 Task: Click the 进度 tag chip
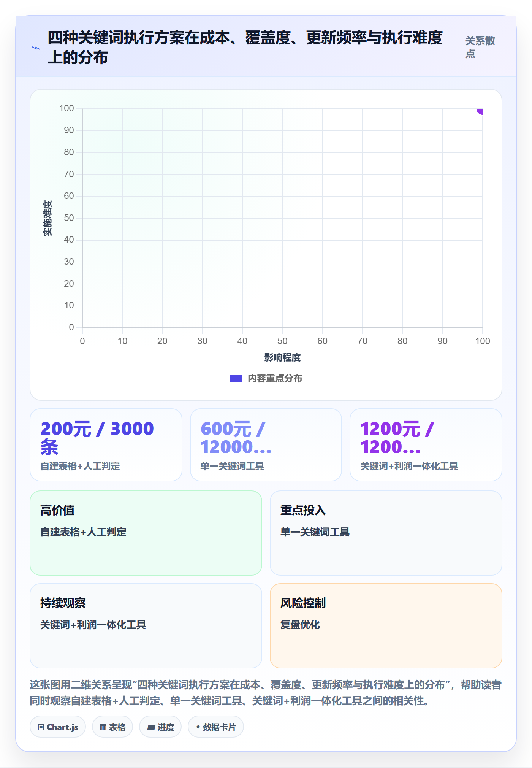[x=160, y=727]
